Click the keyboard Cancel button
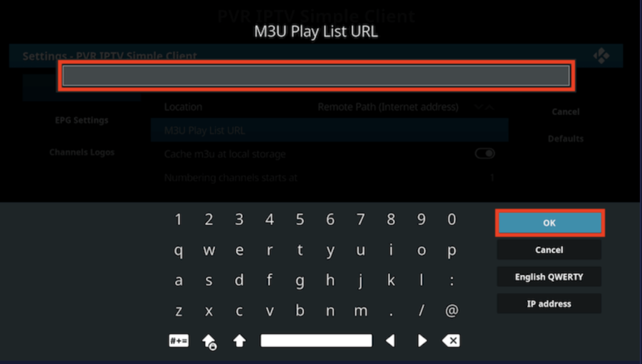This screenshot has height=364, width=642. [x=549, y=250]
